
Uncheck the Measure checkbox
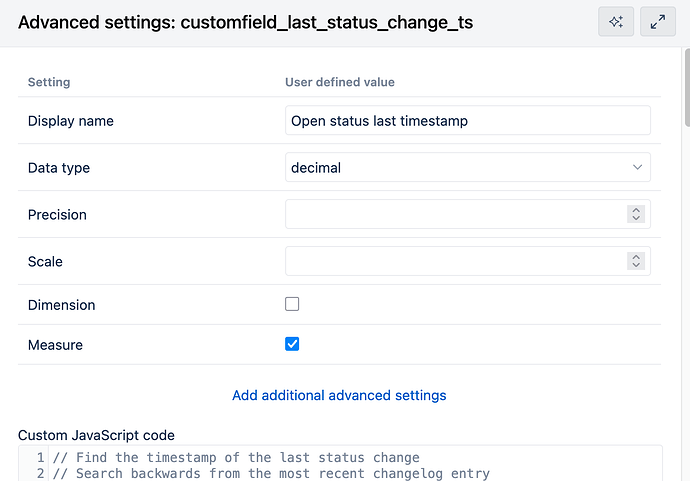(292, 344)
